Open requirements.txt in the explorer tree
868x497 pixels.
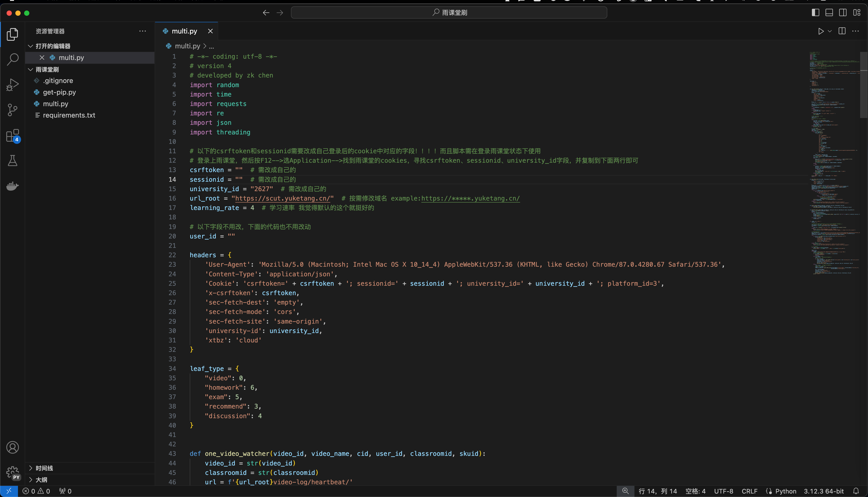pos(69,115)
